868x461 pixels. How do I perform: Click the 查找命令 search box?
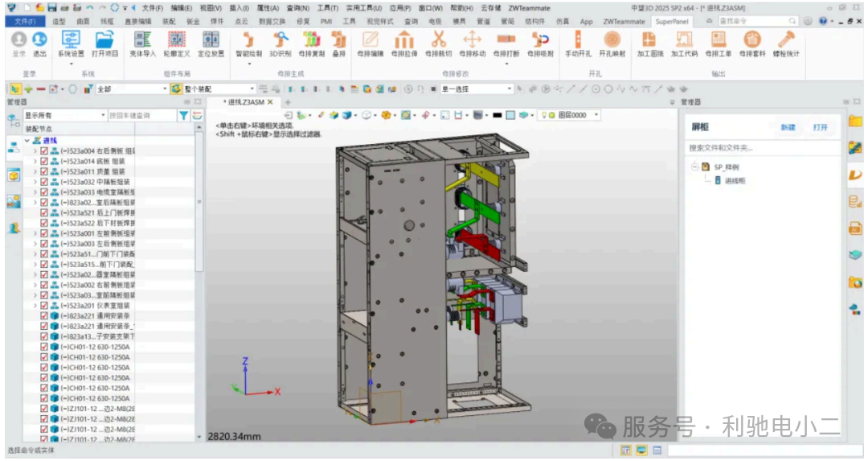757,21
